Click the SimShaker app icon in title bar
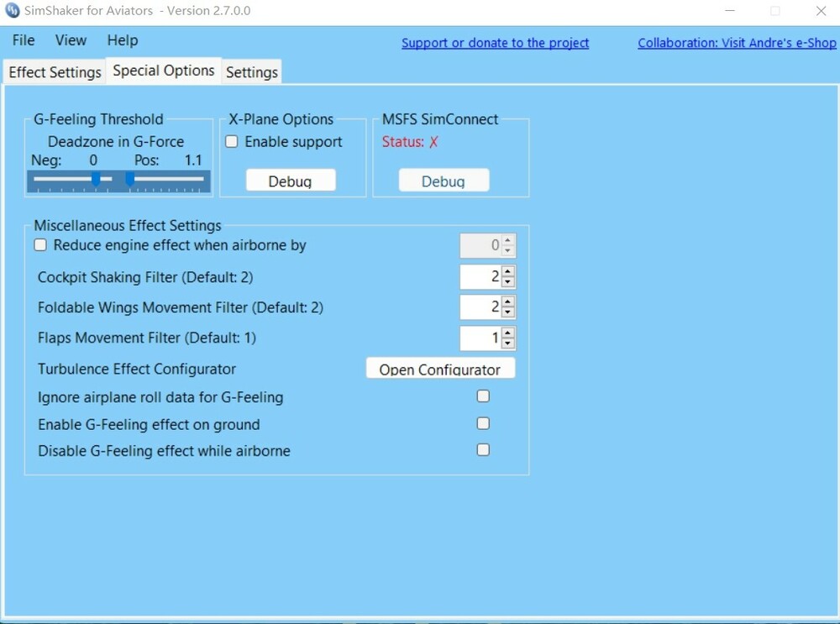The width and height of the screenshot is (840, 624). tap(12, 10)
